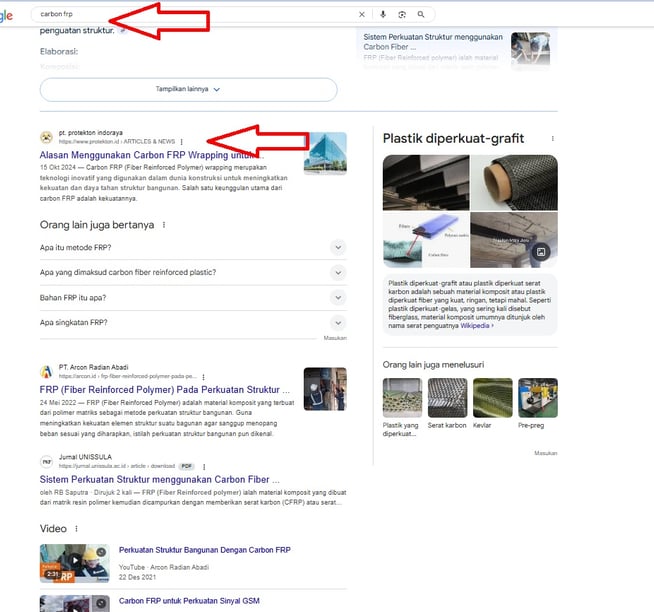
Task: Clear the search box with X icon
Action: pyautogui.click(x=362, y=15)
